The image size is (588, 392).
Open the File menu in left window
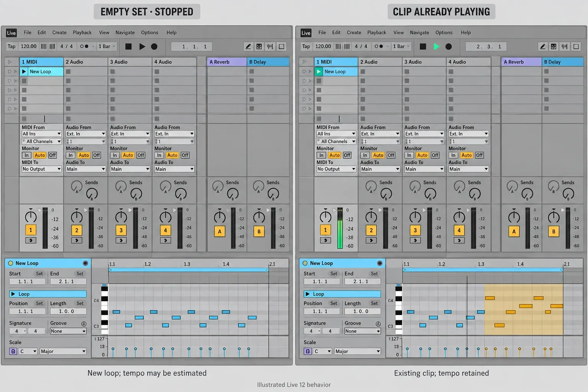(28, 33)
